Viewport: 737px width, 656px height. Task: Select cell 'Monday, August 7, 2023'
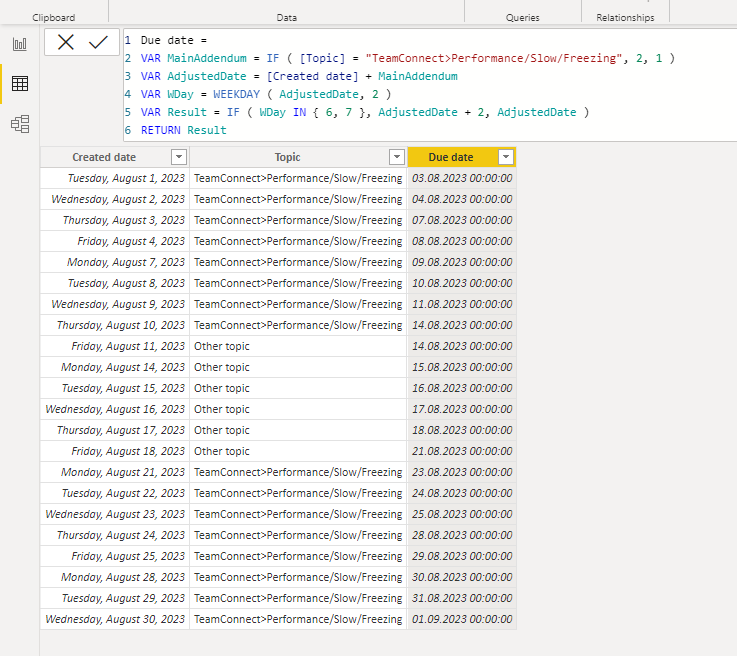pyautogui.click(x=115, y=262)
